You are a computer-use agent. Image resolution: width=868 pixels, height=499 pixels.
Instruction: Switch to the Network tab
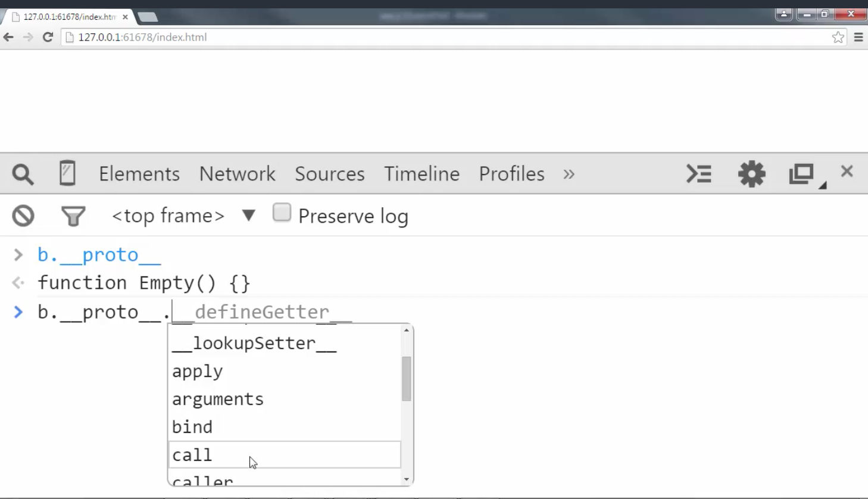[x=238, y=174]
